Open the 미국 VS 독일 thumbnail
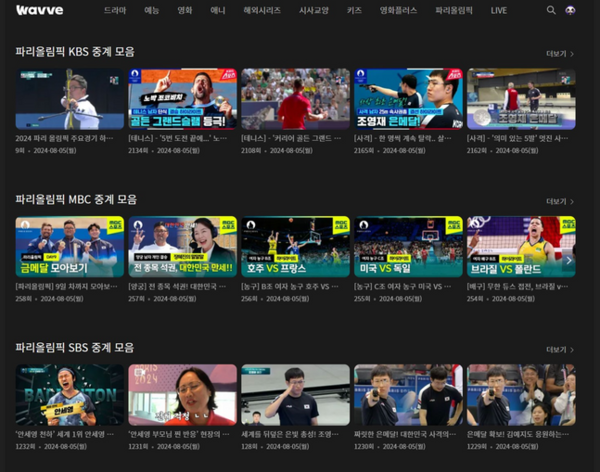The width and height of the screenshot is (600, 472). coord(408,247)
